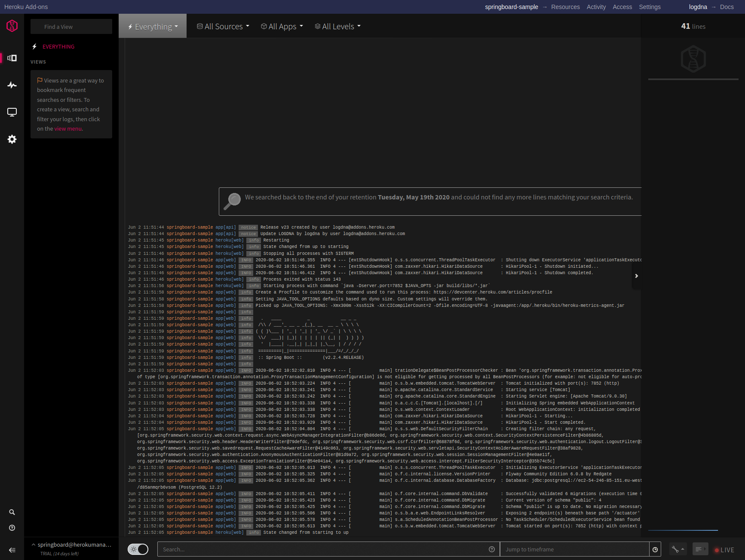Screen dimensions: 745x560
Task: Go to the Access tab in the Heroku header
Action: 622,7
